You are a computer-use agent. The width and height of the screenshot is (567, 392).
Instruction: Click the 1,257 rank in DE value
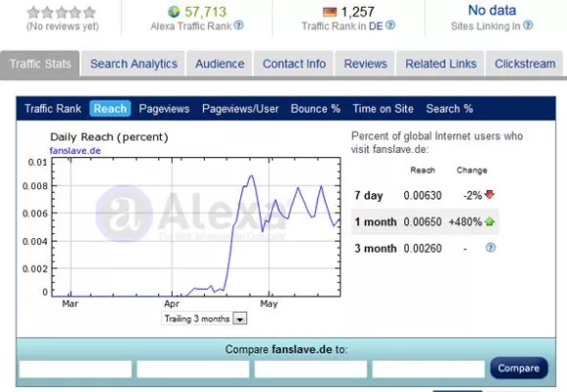pos(358,13)
